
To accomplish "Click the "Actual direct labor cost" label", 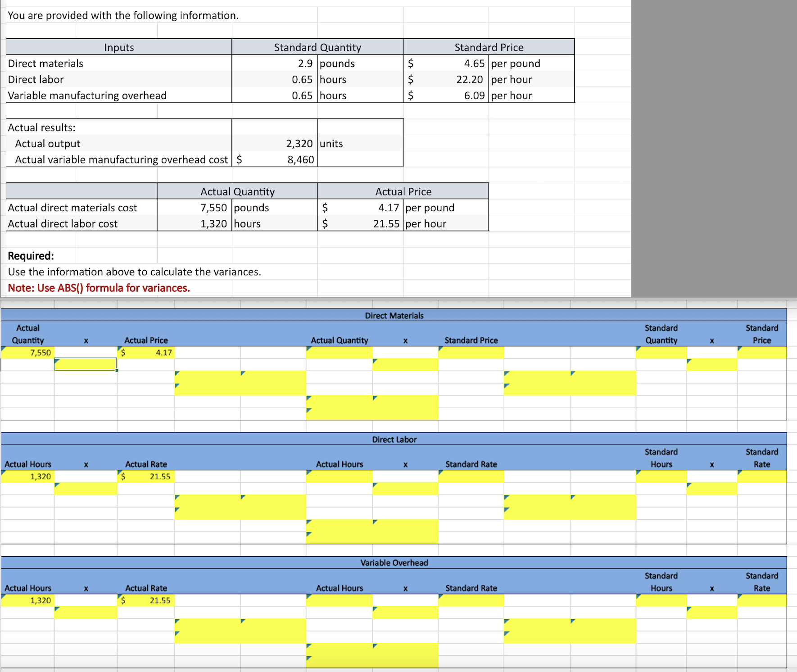I will 63,224.
